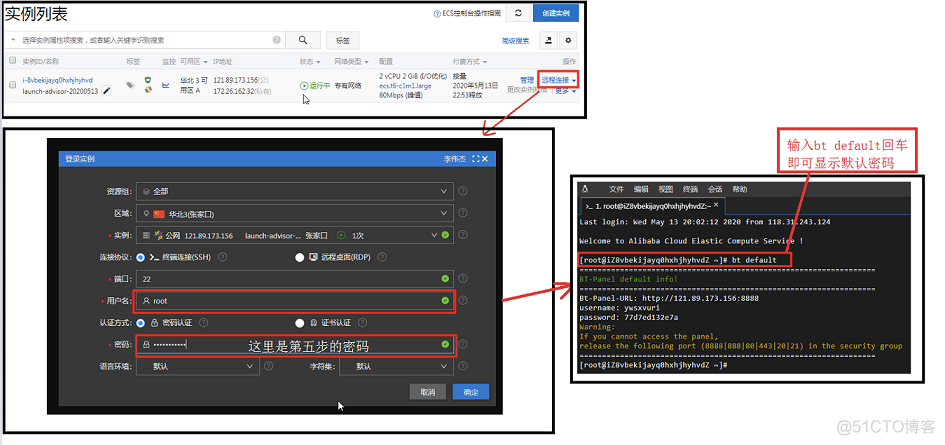This screenshot has height=445, width=945.
Task: Click the 管理 link for the instance
Action: click(x=527, y=80)
